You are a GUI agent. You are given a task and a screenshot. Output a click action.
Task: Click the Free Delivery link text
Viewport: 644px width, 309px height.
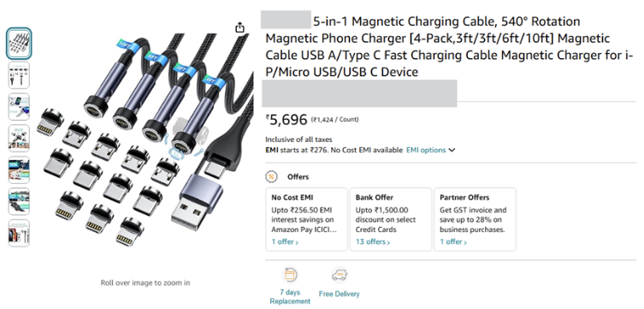(x=340, y=294)
